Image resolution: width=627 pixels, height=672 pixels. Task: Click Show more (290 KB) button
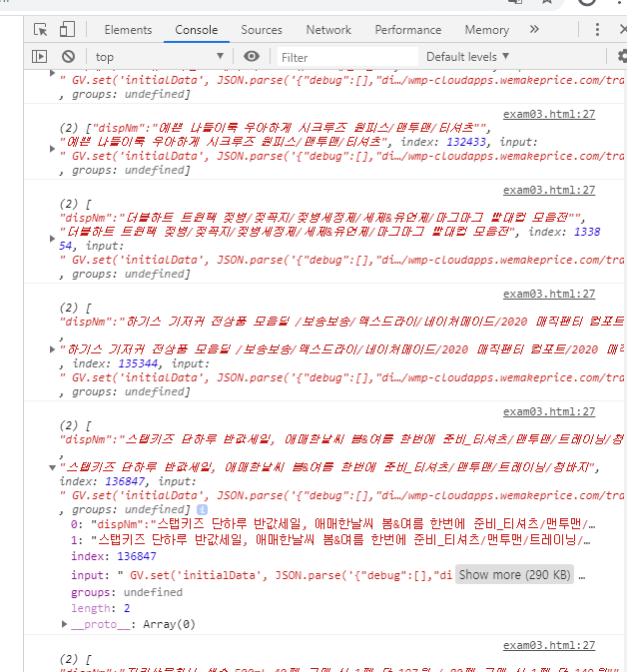(514, 575)
